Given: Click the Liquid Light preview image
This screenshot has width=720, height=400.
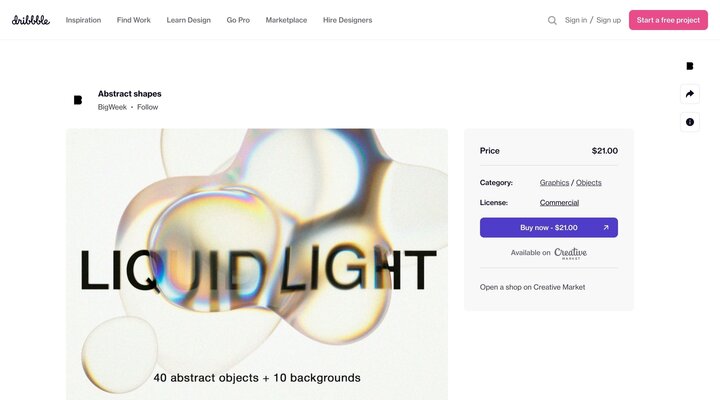Looking at the screenshot, I should point(257,264).
